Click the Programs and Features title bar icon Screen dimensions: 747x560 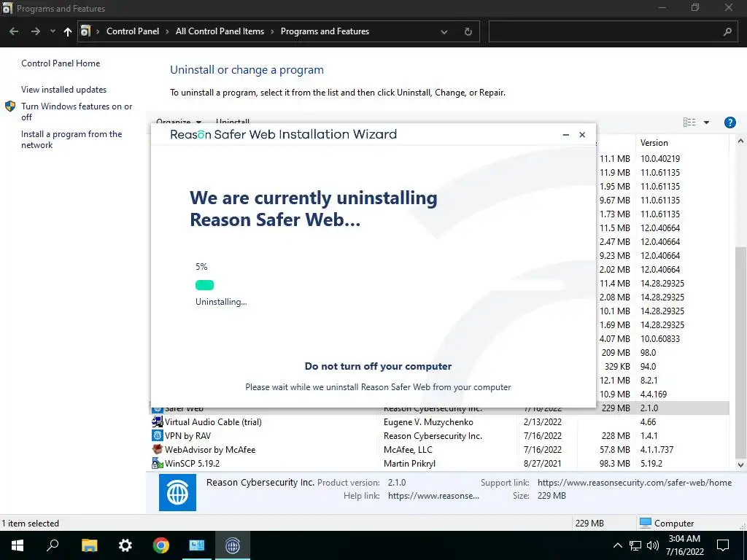coord(7,8)
